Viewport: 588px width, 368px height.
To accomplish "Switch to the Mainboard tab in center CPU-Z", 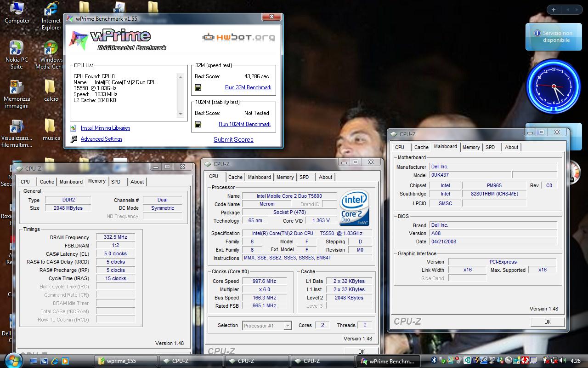I will click(260, 177).
